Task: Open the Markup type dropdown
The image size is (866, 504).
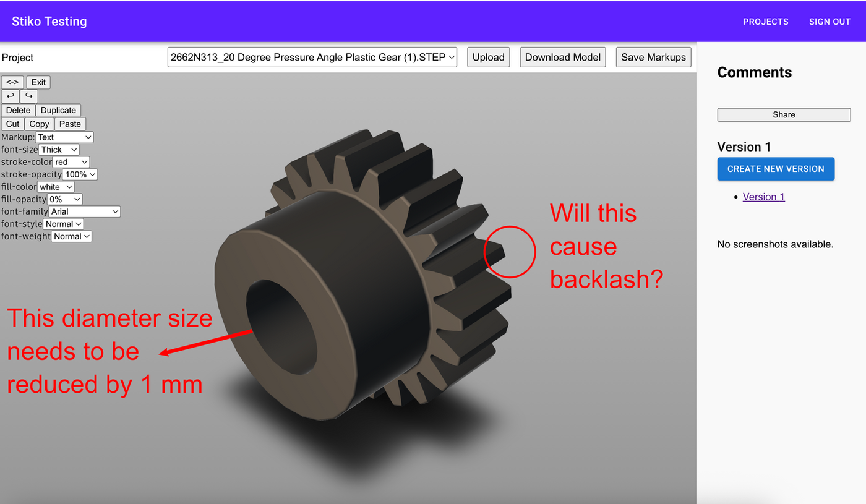Action: tap(64, 137)
